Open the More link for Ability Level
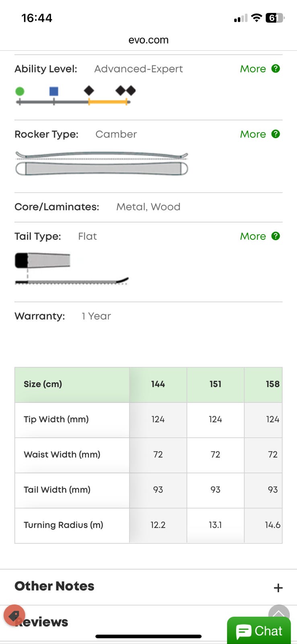This screenshot has height=644, width=297. pos(253,69)
